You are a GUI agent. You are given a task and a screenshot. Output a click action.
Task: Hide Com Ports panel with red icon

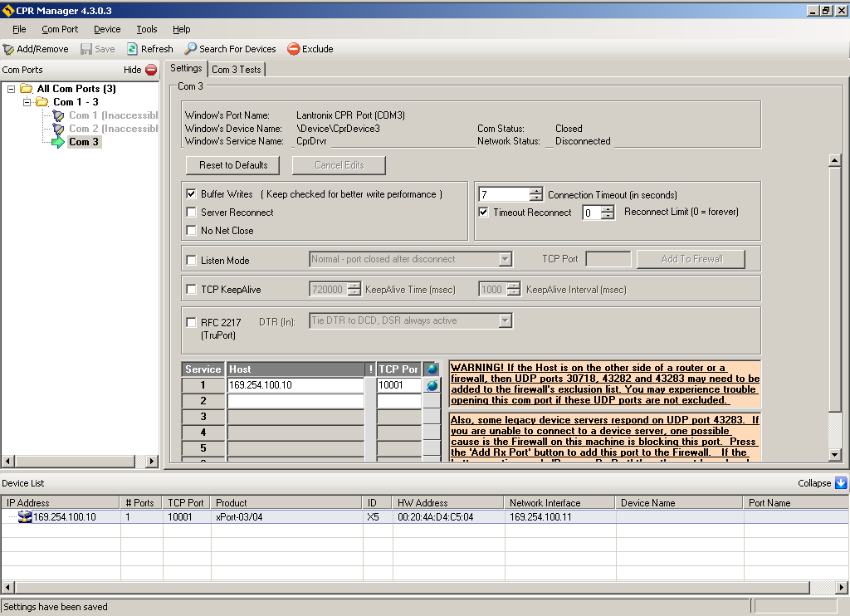click(x=151, y=70)
